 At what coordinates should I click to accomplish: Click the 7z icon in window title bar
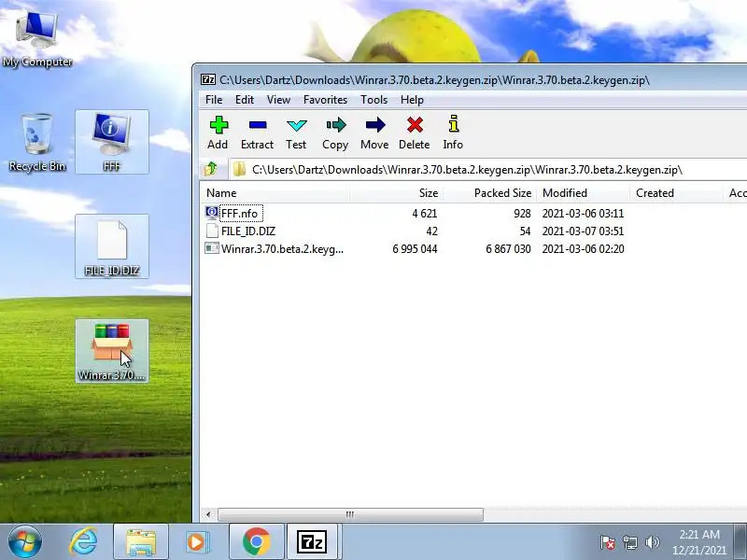pyautogui.click(x=208, y=79)
